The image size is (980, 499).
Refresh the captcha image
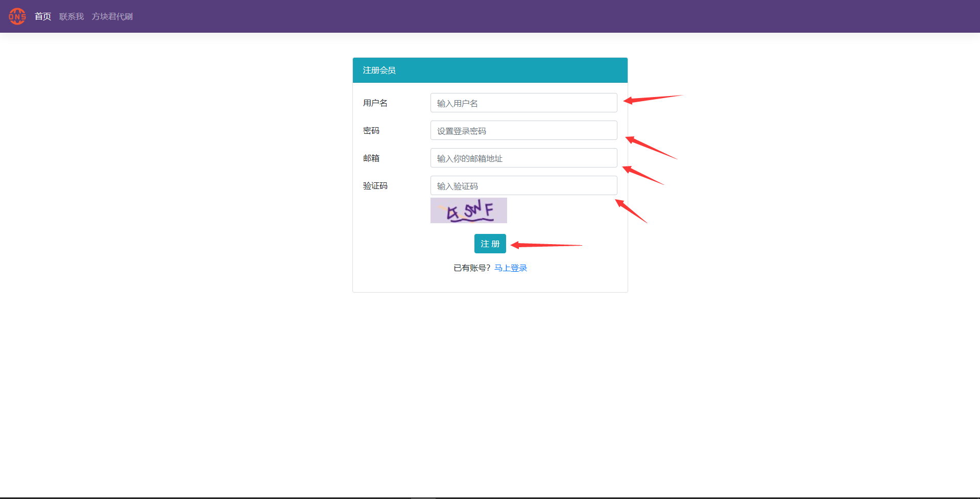coord(468,210)
